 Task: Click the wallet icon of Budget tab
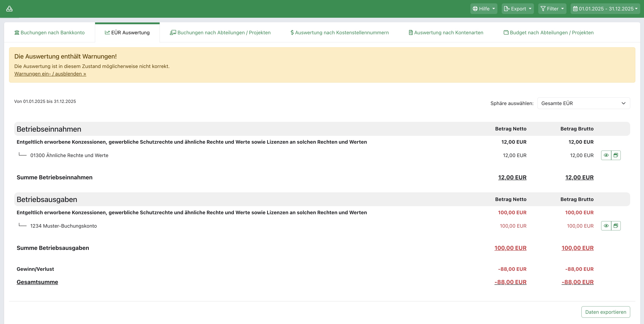coord(506,33)
